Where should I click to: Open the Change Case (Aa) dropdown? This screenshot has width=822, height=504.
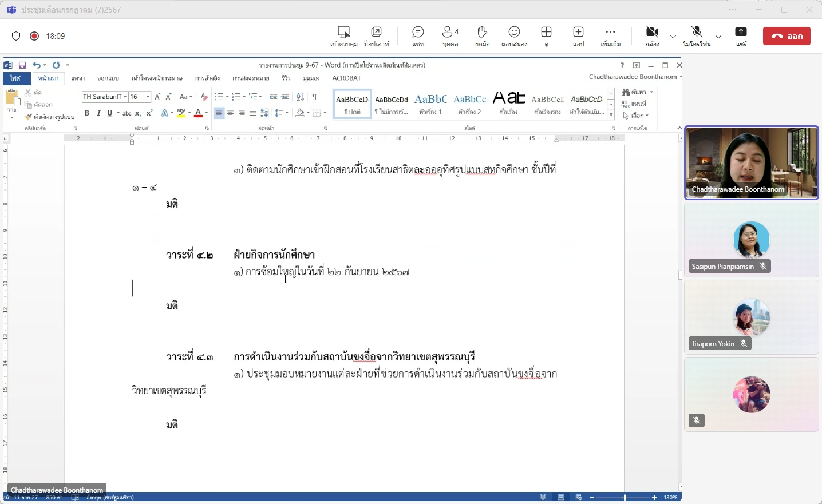[x=185, y=97]
